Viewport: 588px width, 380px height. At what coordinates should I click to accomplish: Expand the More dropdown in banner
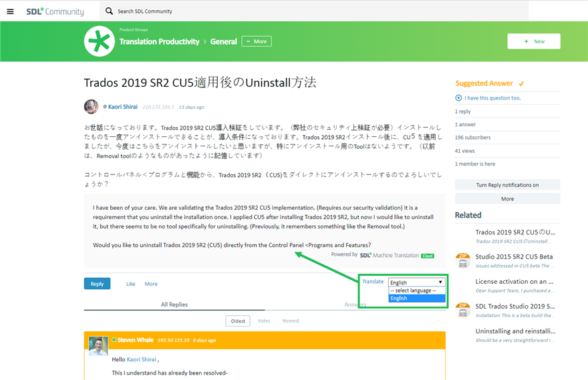pos(257,41)
